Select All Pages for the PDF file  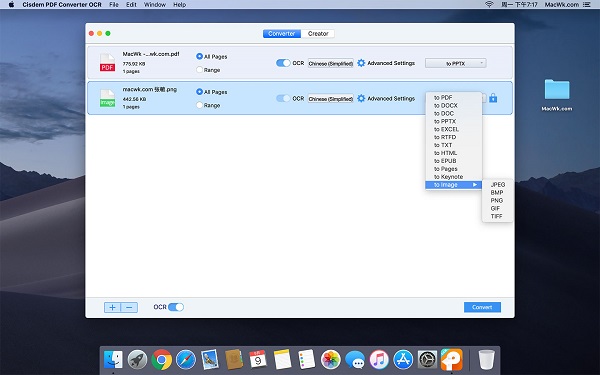199,56
